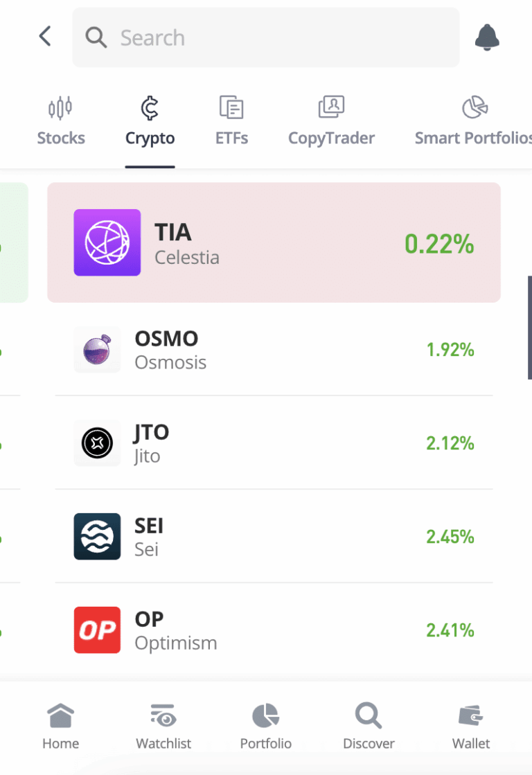Click the Optimism OP logo

pos(97,630)
